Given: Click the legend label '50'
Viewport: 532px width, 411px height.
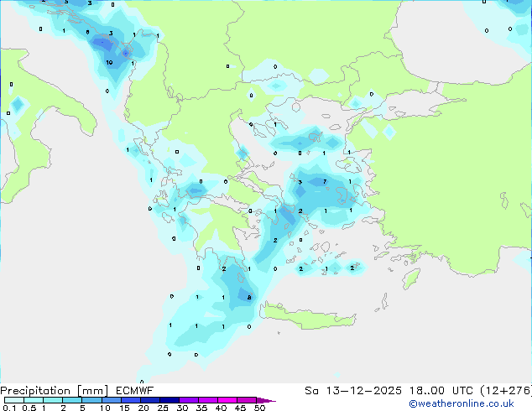Looking at the screenshot, I should coord(260,408).
